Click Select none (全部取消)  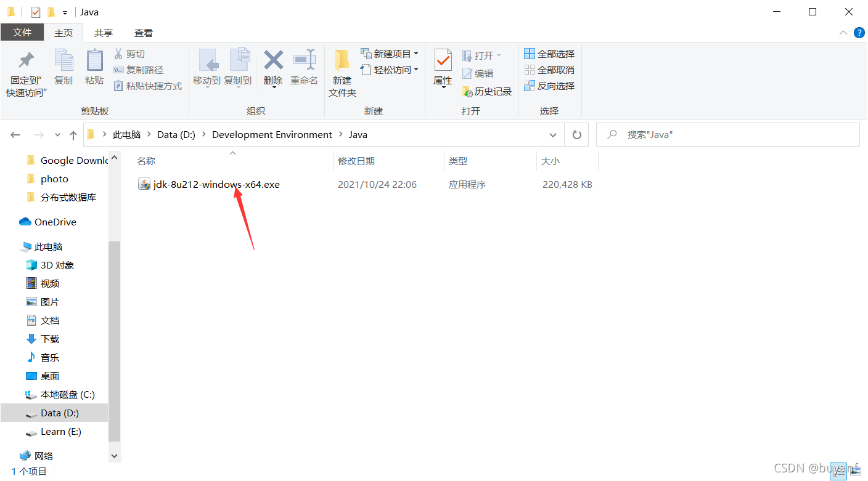[549, 70]
